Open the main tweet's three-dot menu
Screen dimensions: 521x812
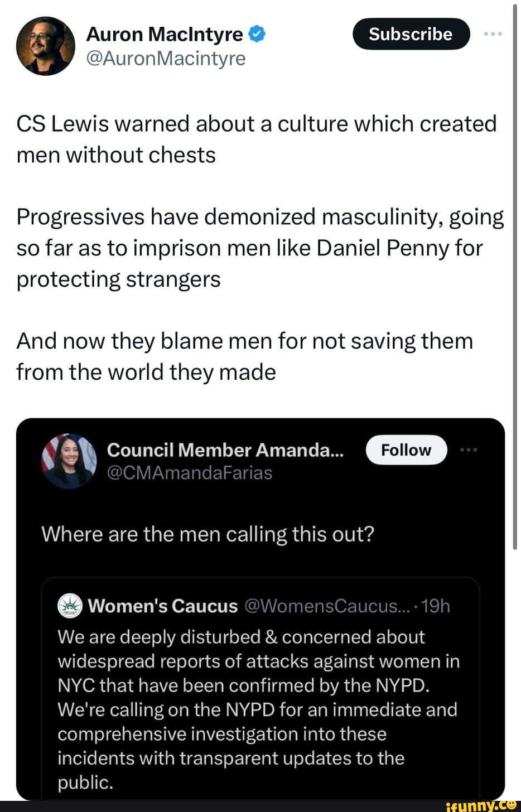tap(493, 35)
